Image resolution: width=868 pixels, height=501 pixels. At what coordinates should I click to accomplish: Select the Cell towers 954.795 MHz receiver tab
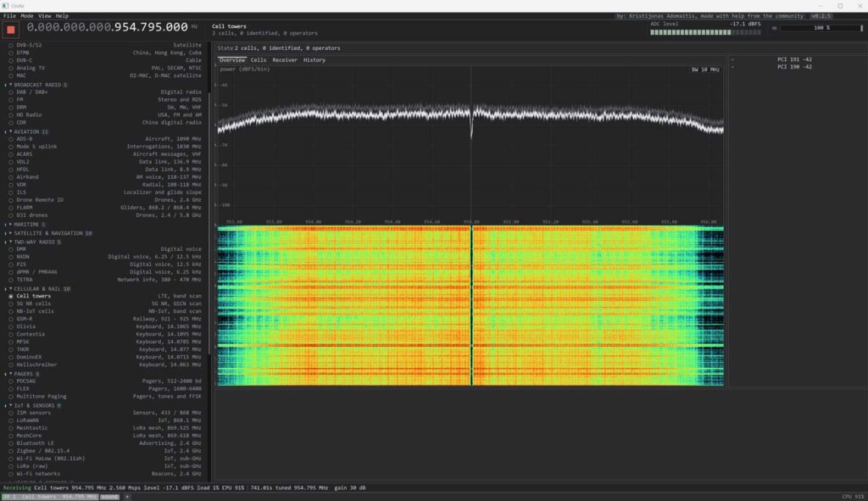pos(50,497)
